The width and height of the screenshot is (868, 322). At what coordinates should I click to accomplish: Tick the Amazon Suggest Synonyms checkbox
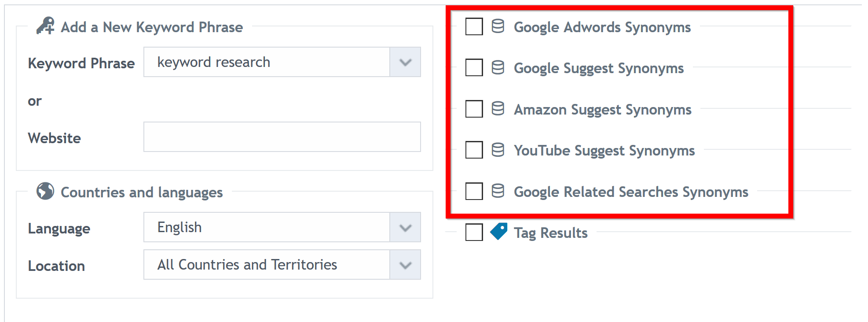(x=474, y=109)
